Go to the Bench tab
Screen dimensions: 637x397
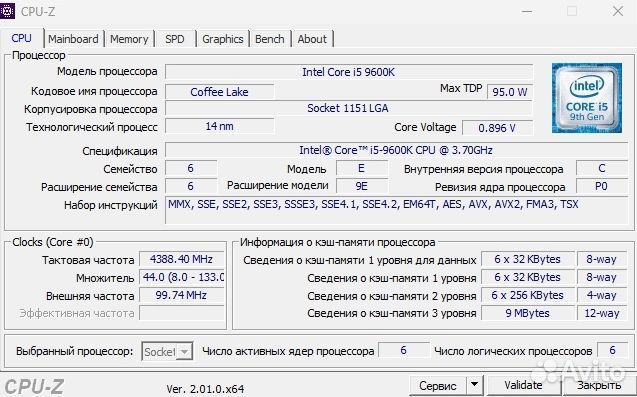click(x=270, y=39)
